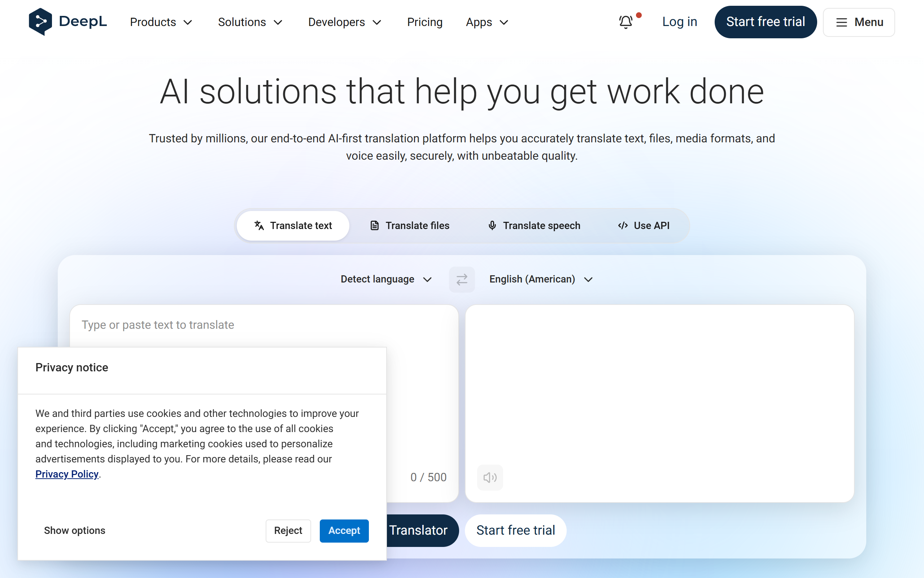Screen dimensions: 924x578
Task: Switch to the Translate speech tab
Action: pyautogui.click(x=534, y=225)
